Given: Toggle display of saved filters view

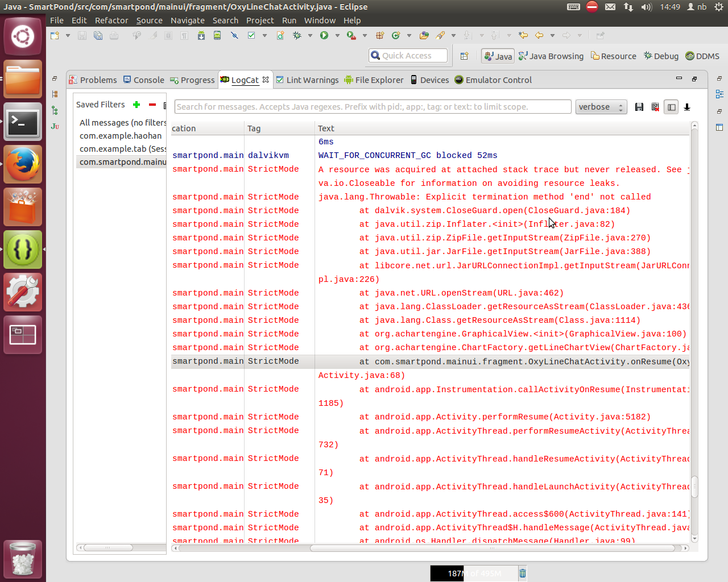Looking at the screenshot, I should tap(671, 107).
